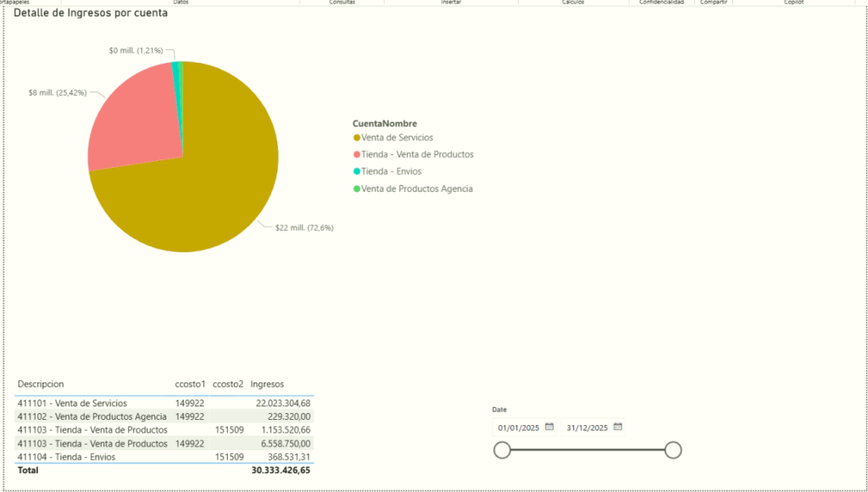Click the end handle of the Date slider
Screen dimensions: 868x492
(x=673, y=450)
